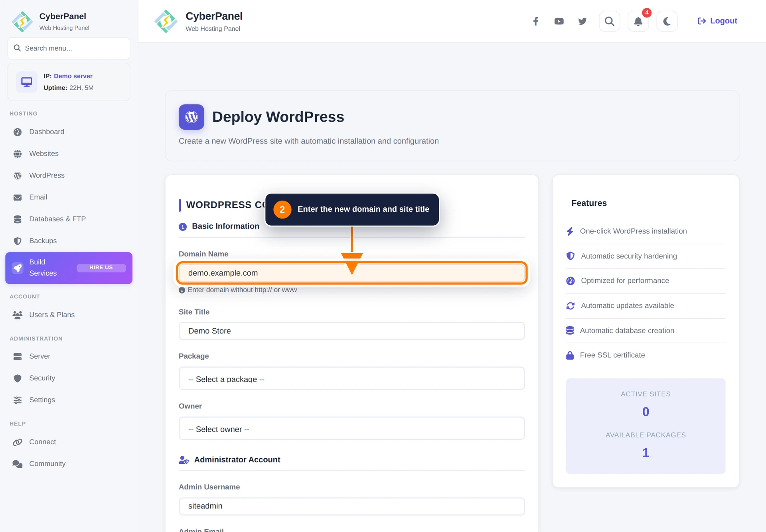Click the Users & Plans people icon
766x532 pixels.
click(x=18, y=315)
